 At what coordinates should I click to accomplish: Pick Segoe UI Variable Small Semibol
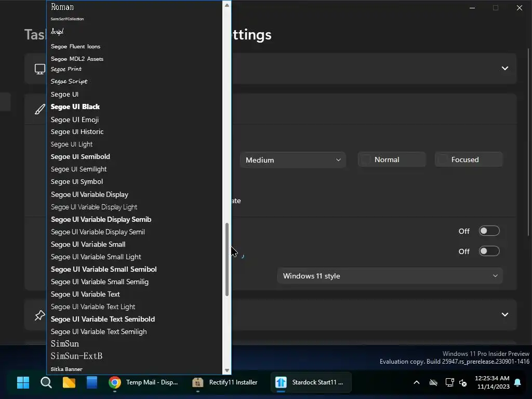pos(135,270)
